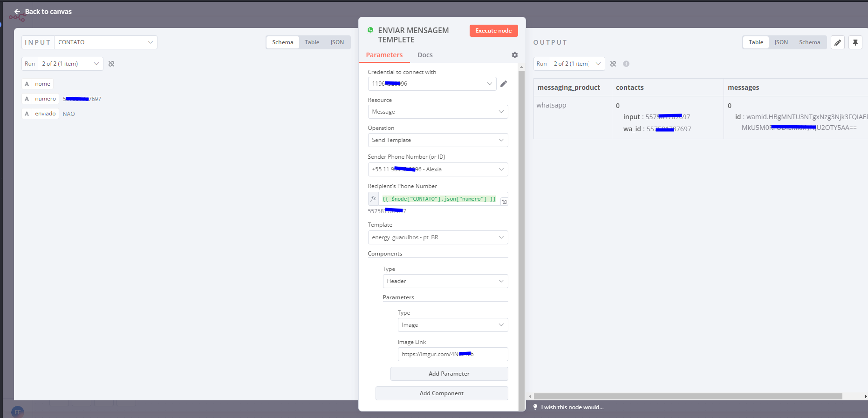Image resolution: width=868 pixels, height=418 pixels.
Task: Open the Credential to connect with dropdown
Action: (x=432, y=84)
